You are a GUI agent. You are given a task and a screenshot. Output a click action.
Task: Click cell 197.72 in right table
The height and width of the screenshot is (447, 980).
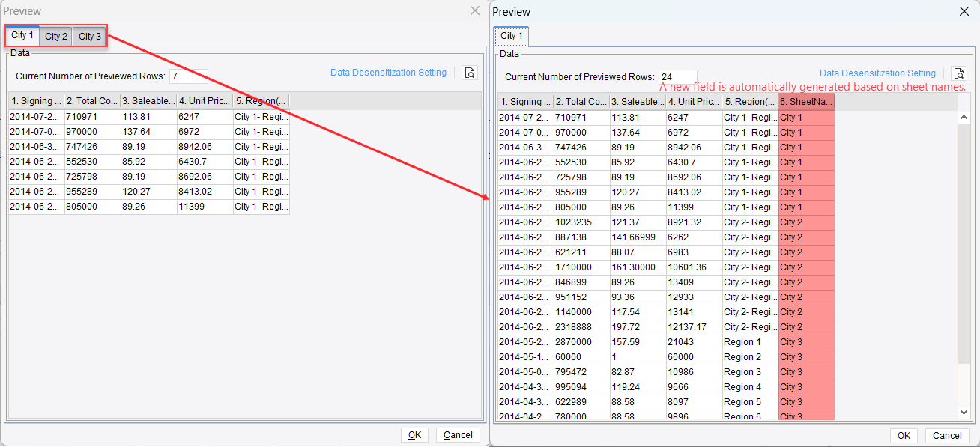click(638, 327)
